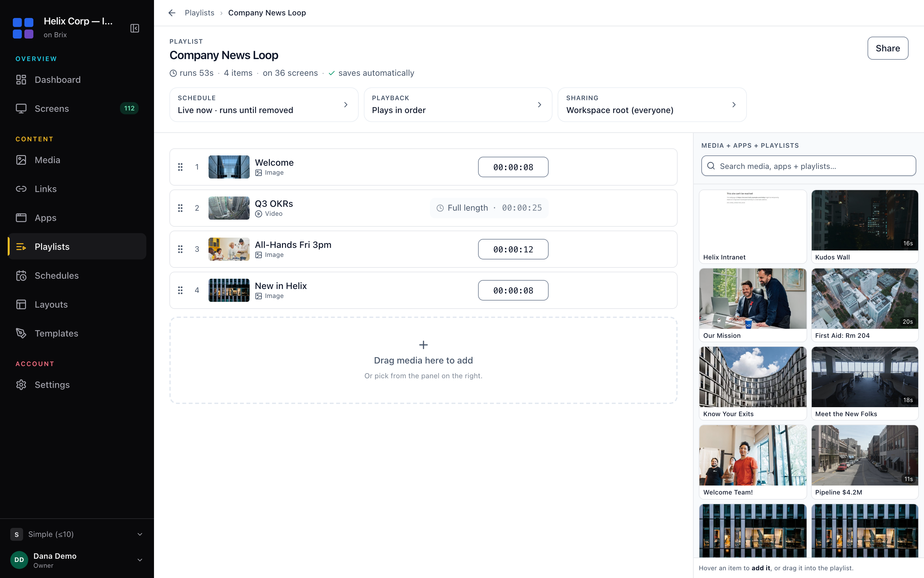Viewport: 924px width, 578px height.
Task: Click the Links chain icon
Action: [21, 189]
